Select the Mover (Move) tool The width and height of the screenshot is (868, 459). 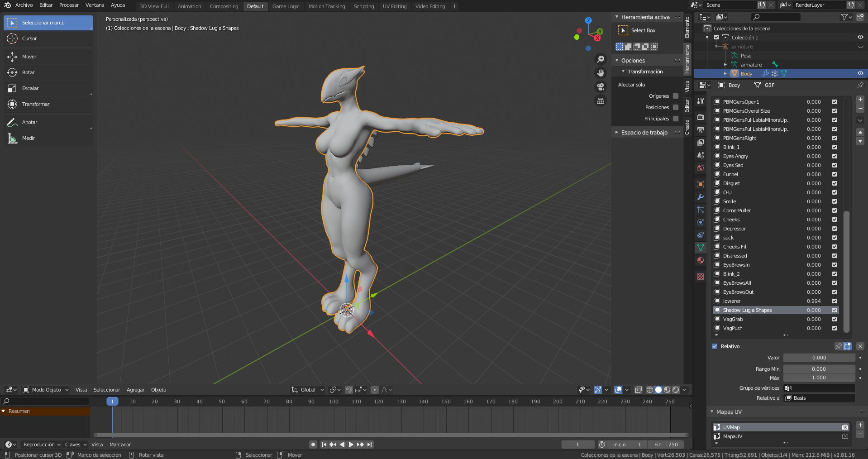(x=48, y=57)
